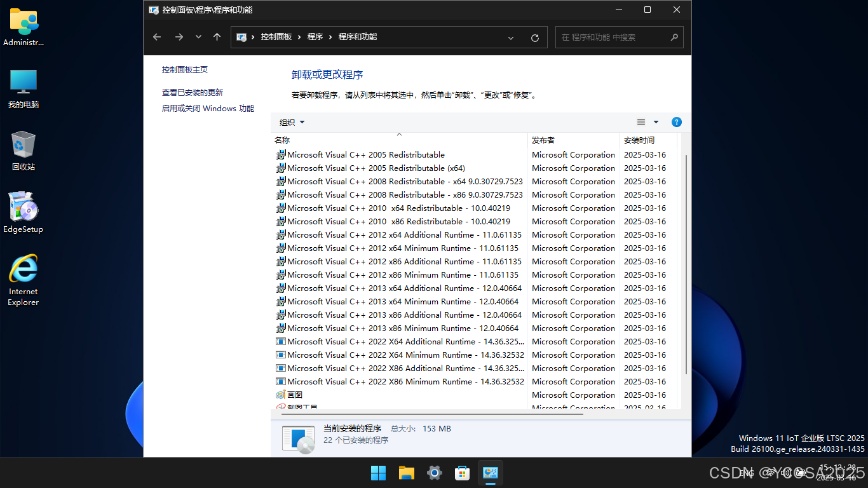Click the search box for 程序和功能
Screen dimensions: 868x488
(x=620, y=37)
